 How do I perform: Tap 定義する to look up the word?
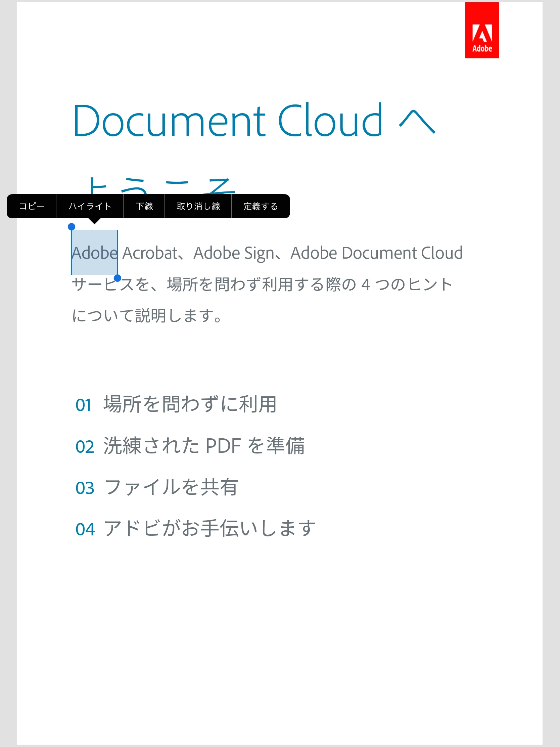tap(261, 206)
